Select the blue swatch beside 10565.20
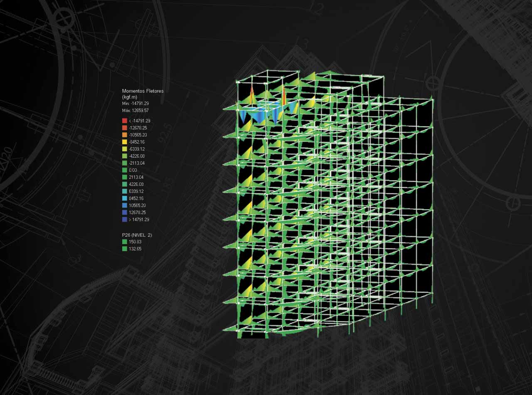This screenshot has height=395, width=532. (x=124, y=205)
